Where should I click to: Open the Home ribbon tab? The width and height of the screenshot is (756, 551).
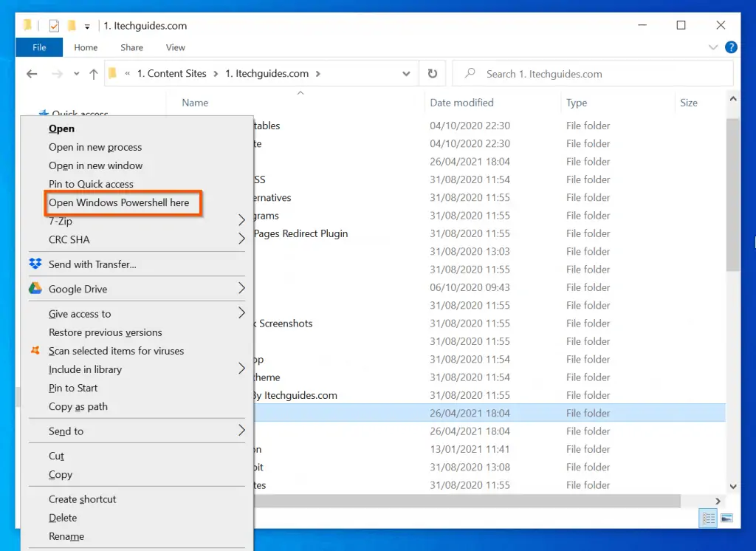(x=86, y=47)
